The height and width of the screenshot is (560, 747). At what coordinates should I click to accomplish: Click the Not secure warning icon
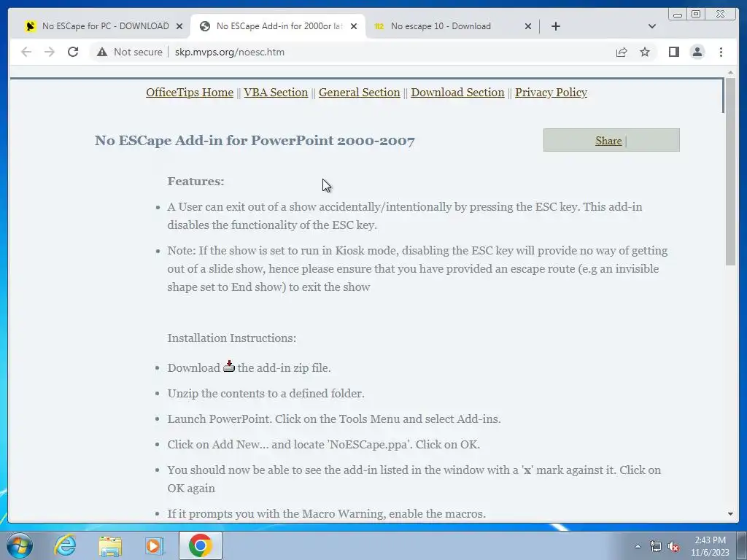[102, 52]
